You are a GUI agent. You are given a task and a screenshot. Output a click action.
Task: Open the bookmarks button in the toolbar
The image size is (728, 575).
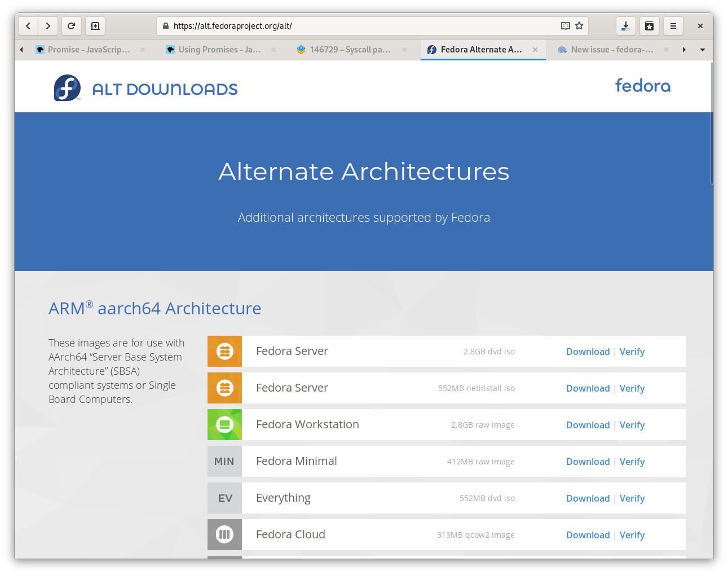pos(650,26)
